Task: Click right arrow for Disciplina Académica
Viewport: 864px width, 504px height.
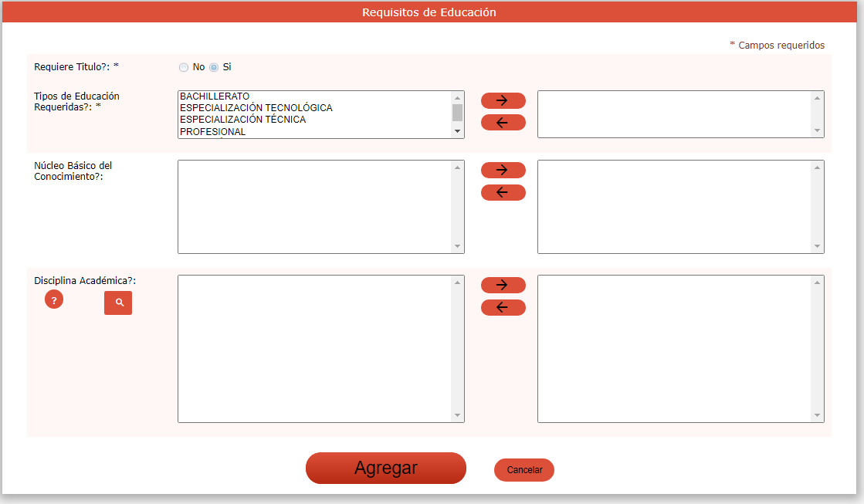Action: click(503, 285)
